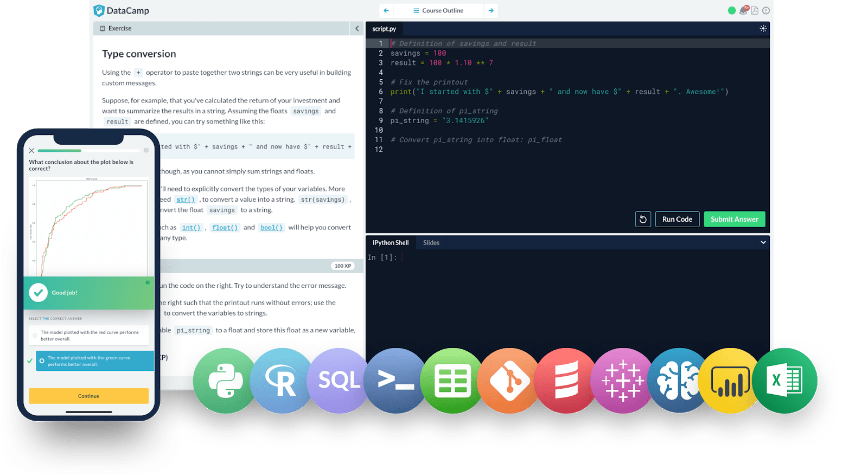
Task: Click the pi_string inline code in instructions
Action: pyautogui.click(x=193, y=330)
